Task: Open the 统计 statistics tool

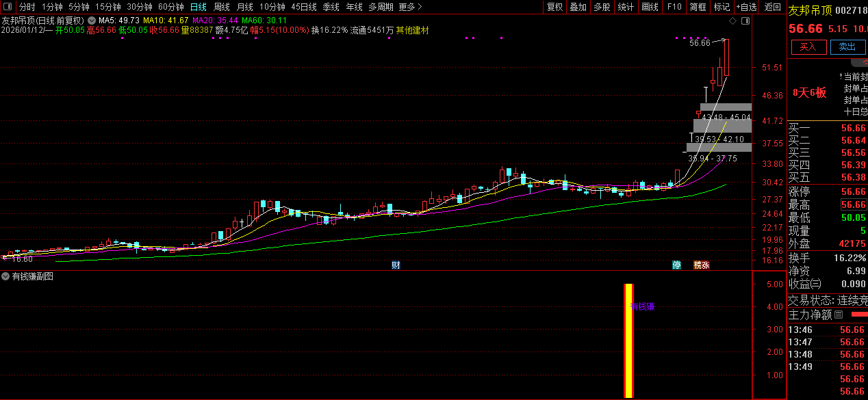Action: (626, 7)
